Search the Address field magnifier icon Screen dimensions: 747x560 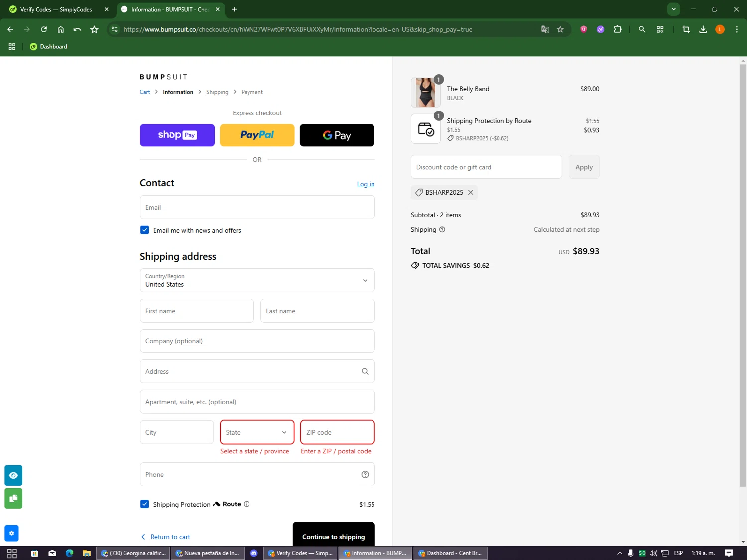[365, 371]
